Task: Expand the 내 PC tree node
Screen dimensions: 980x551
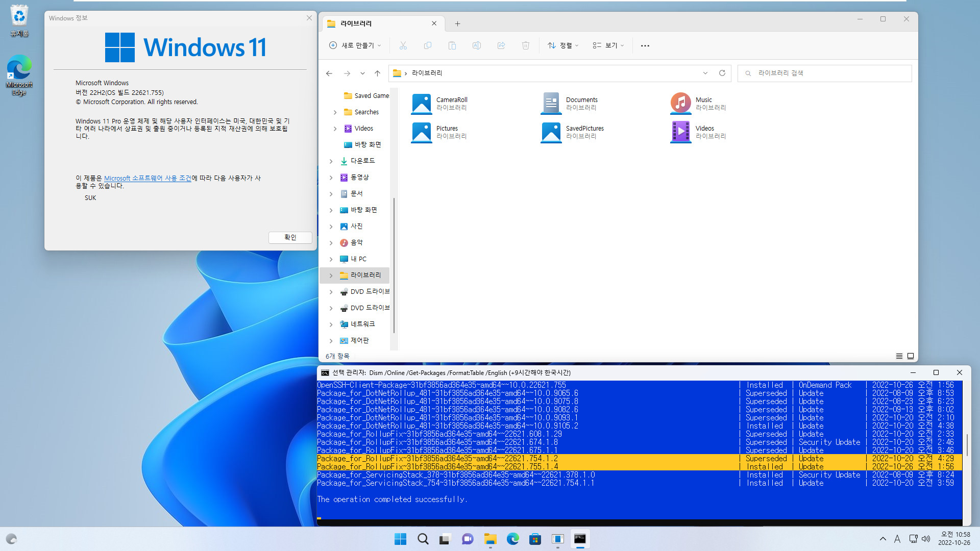Action: click(331, 259)
